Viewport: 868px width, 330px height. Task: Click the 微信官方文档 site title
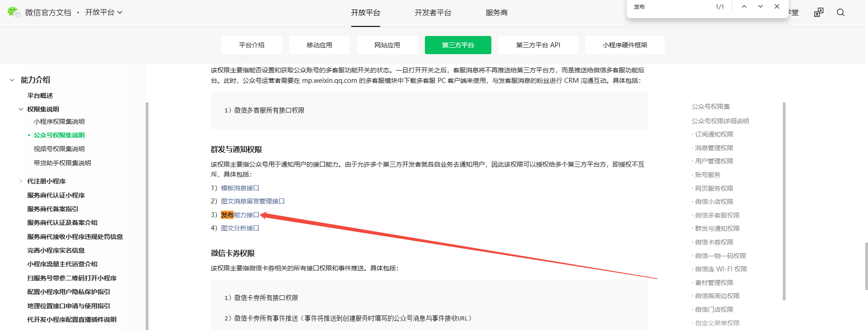pos(48,12)
